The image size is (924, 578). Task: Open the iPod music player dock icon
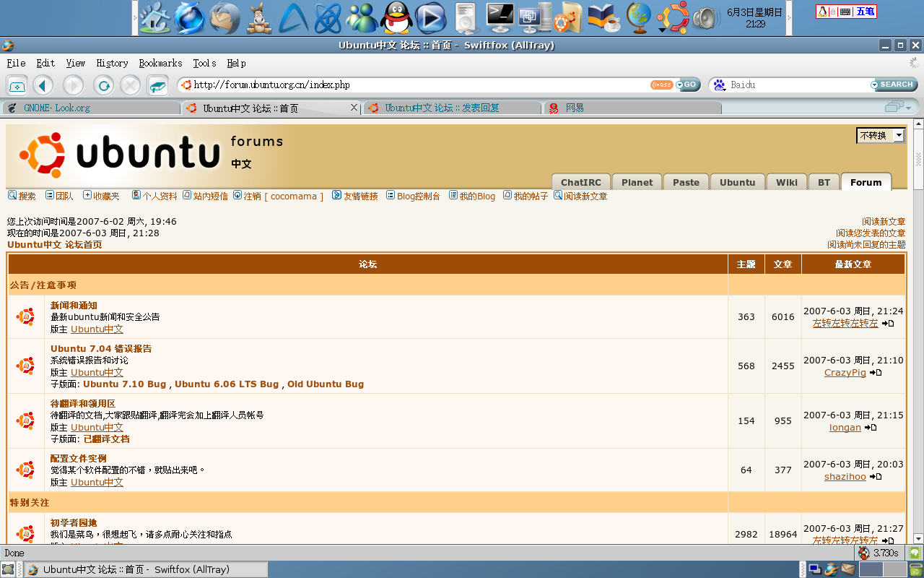[466, 18]
